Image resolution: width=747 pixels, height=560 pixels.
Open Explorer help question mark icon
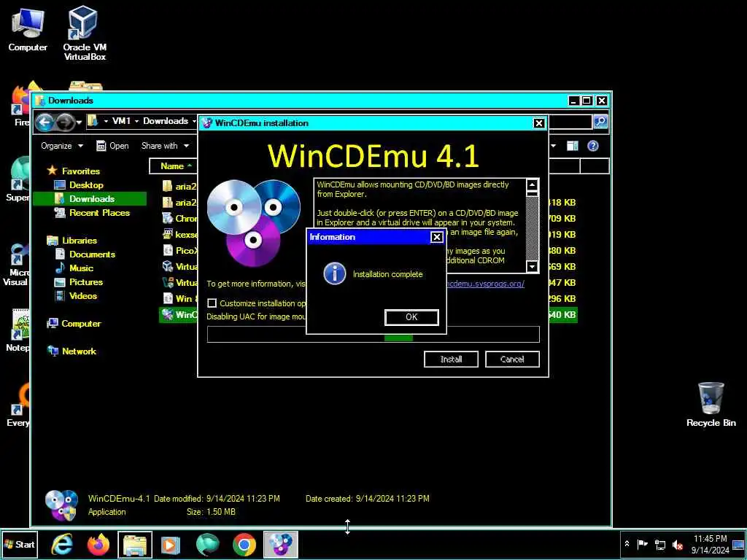(x=592, y=146)
